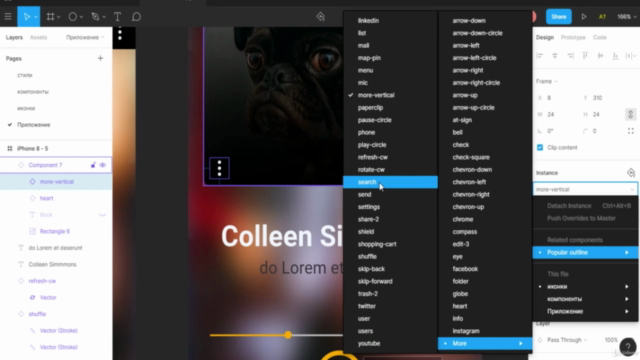Screen dimensions: 640x360
Task: Click the Share button
Action: pos(559,17)
